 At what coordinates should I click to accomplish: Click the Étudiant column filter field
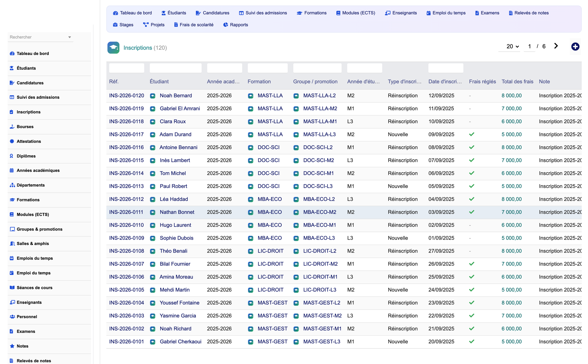(176, 68)
